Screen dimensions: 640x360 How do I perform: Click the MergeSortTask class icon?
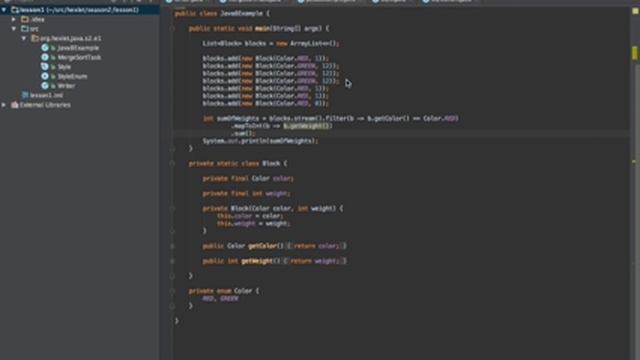(x=45, y=57)
